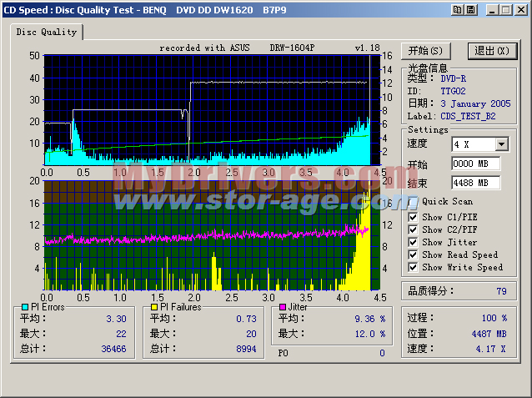
Task: Click the position value 4487 MB
Action: tap(489, 334)
